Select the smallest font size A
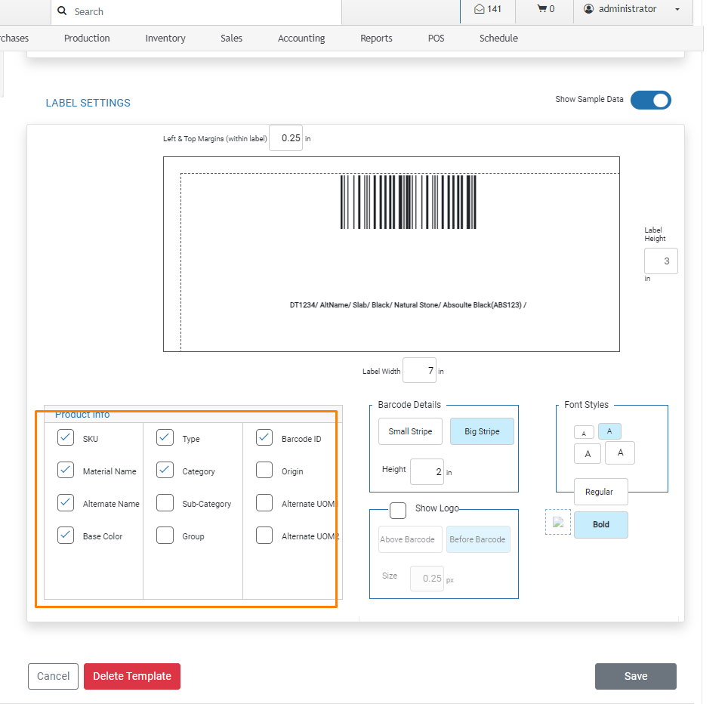Screen dimensions: 728x704 click(584, 433)
